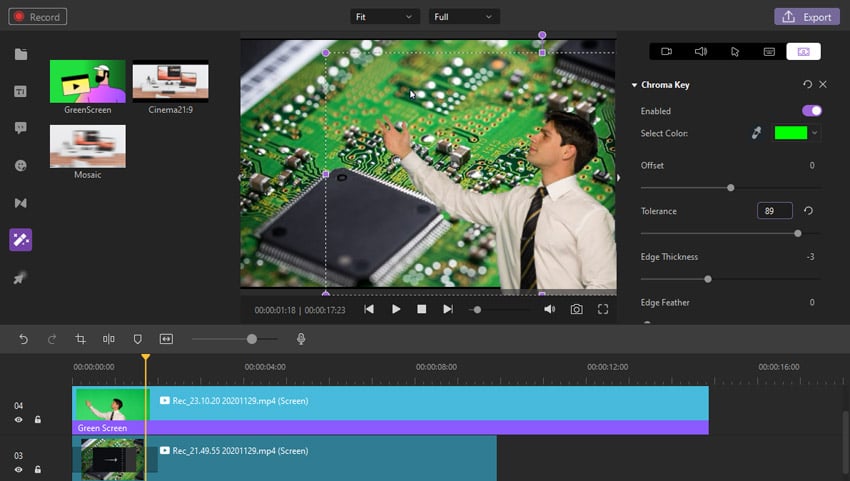850x481 pixels.
Task: Click the rotation handle above the preview
Action: tap(542, 35)
